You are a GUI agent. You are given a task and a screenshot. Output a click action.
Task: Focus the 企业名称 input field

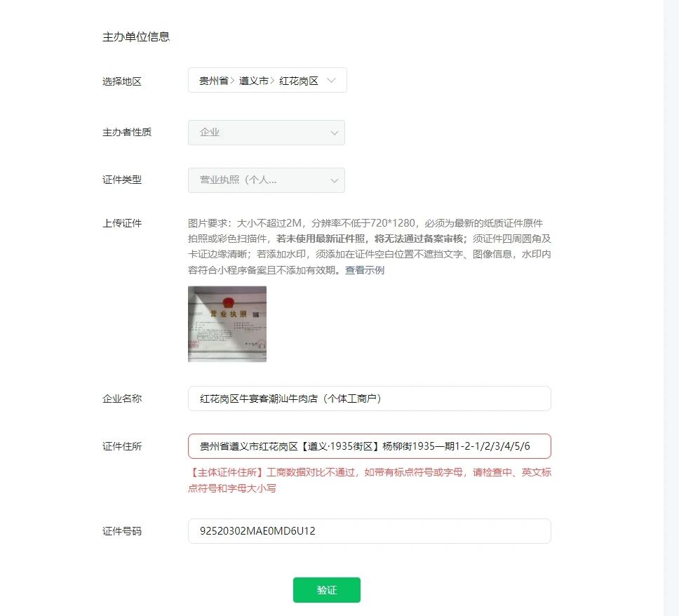[x=370, y=399]
